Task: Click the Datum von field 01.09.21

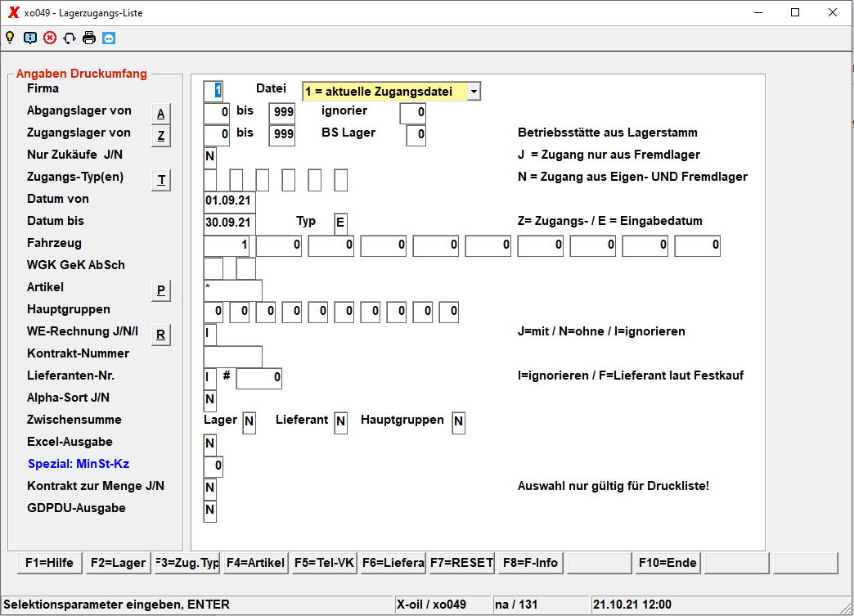Action: [x=229, y=201]
